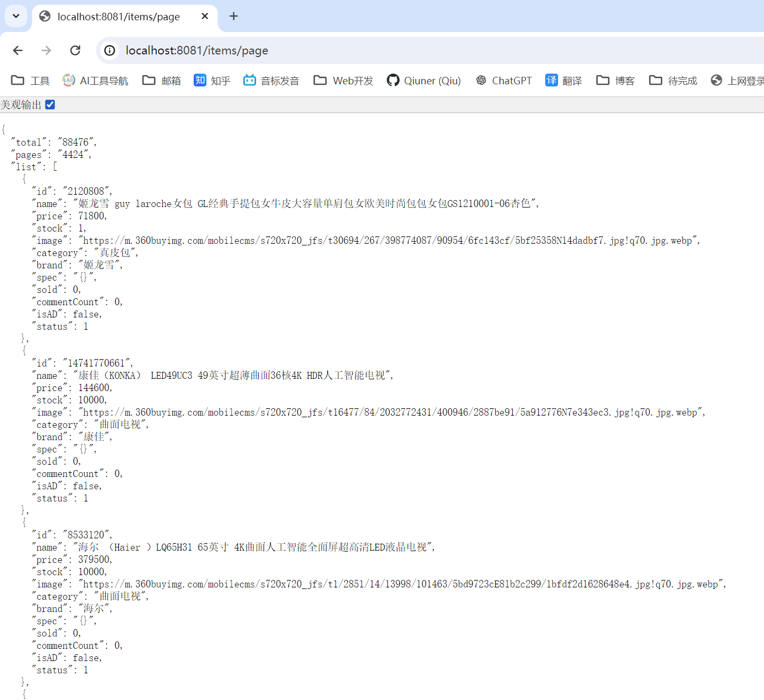Click the "pages": "4424" line

coord(51,154)
